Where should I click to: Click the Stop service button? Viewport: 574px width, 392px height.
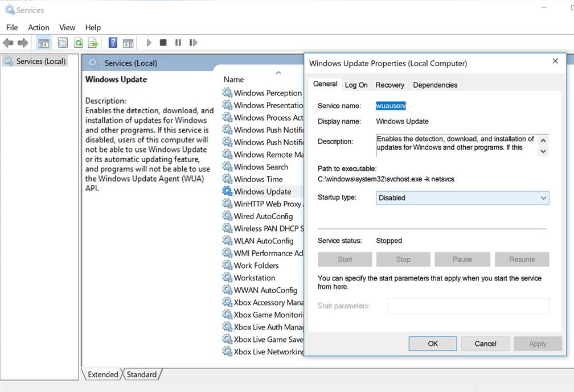click(x=403, y=259)
